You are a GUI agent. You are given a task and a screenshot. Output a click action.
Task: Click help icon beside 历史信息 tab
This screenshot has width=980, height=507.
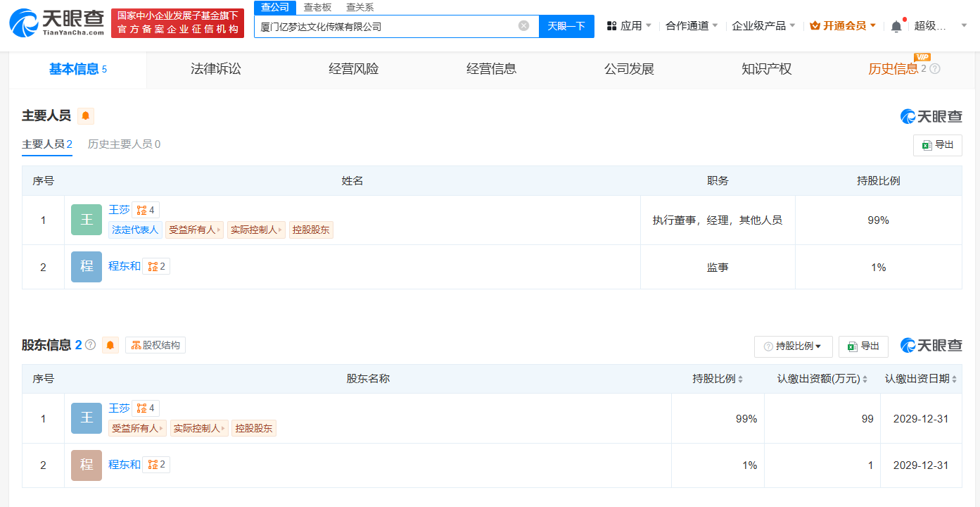[935, 69]
